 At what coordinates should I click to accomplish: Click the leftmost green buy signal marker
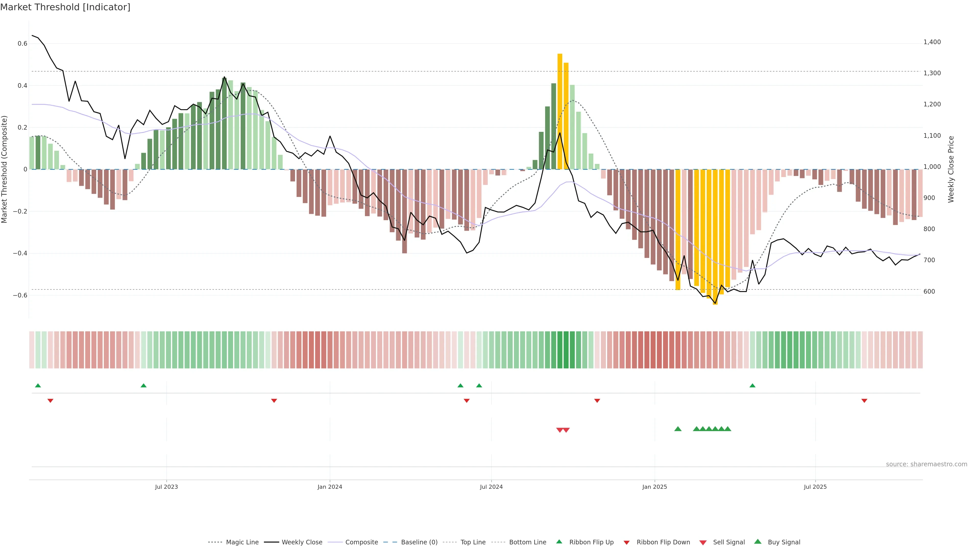pos(678,429)
